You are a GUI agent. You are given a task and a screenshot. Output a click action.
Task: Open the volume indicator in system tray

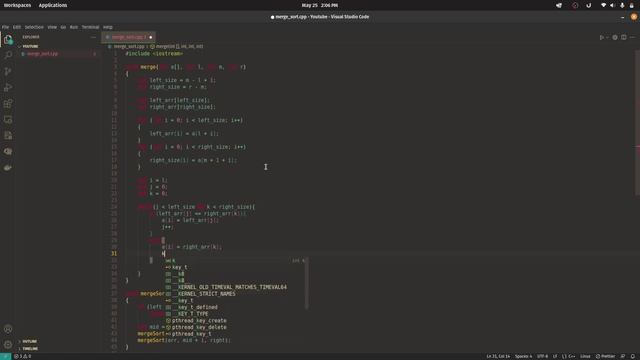612,5
